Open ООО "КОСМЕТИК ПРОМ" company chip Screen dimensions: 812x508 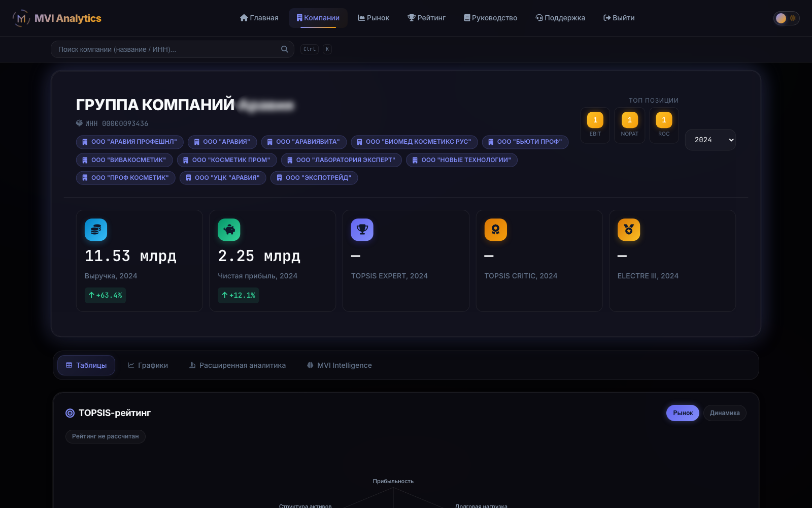(x=227, y=160)
